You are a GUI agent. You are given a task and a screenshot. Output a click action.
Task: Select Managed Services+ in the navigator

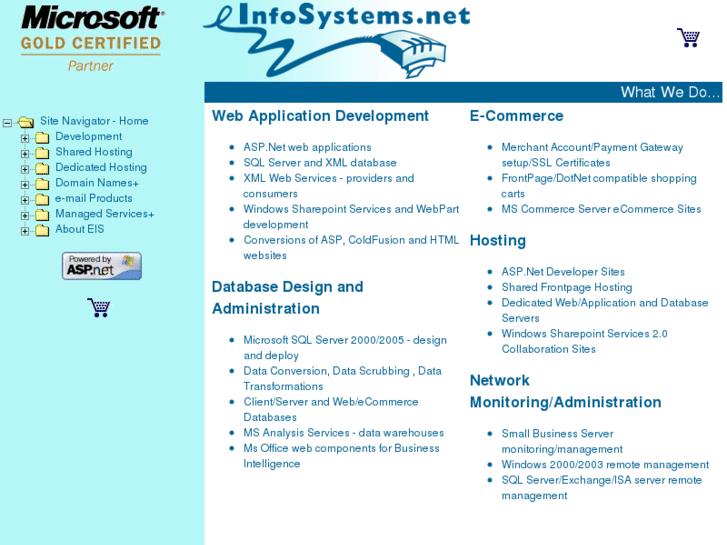[105, 214]
